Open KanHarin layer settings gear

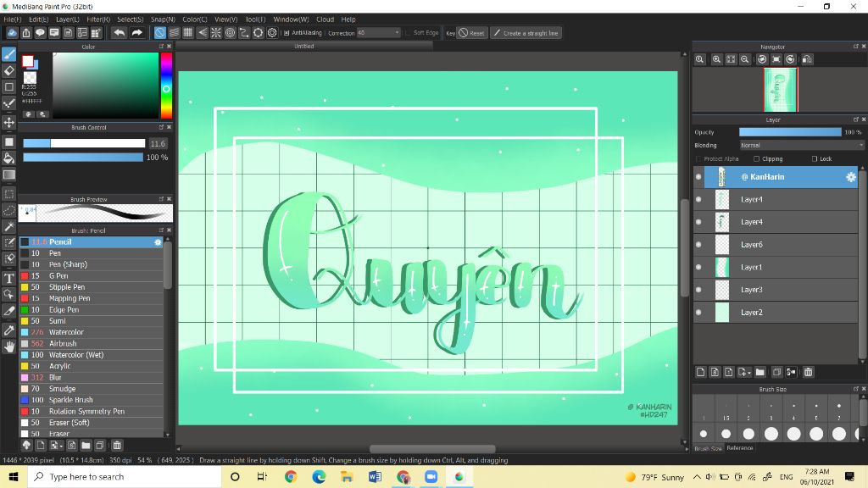pyautogui.click(x=851, y=177)
